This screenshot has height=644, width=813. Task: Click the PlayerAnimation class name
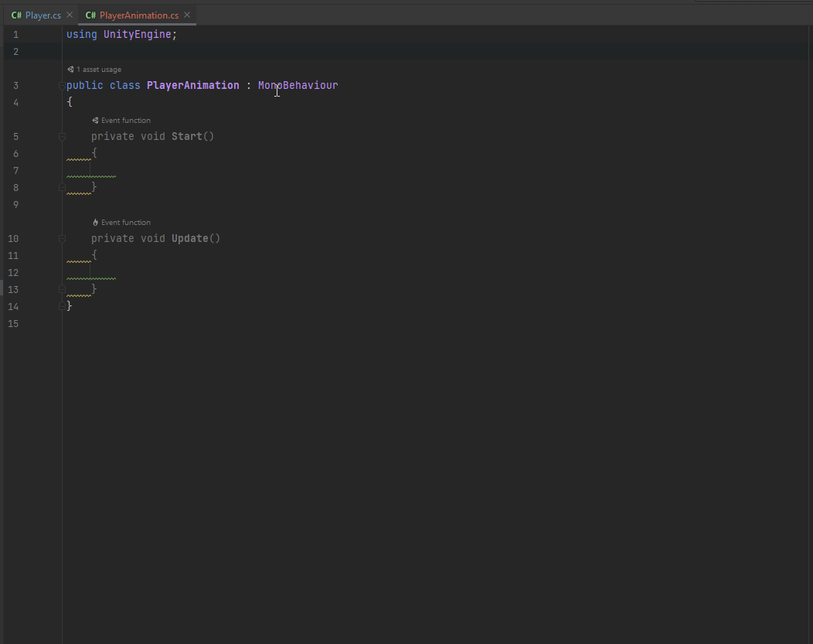coord(193,85)
